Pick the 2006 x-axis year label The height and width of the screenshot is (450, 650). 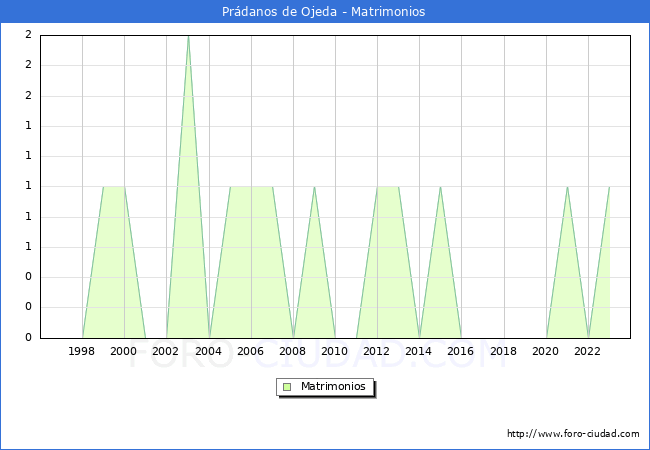(251, 351)
